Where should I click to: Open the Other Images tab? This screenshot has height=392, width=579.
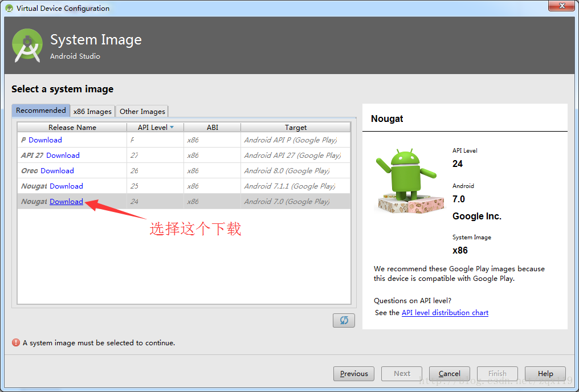coord(142,112)
